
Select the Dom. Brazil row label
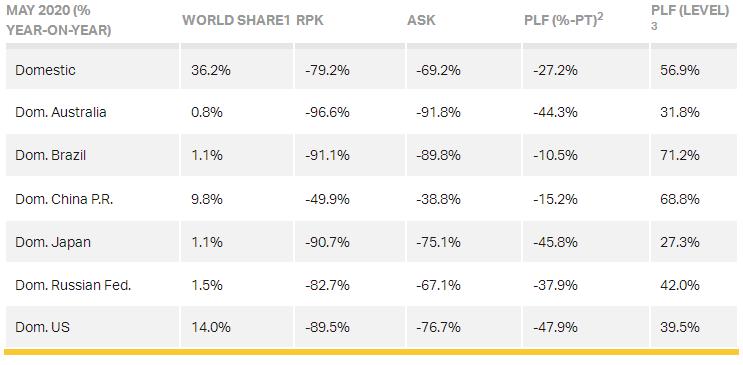click(51, 155)
